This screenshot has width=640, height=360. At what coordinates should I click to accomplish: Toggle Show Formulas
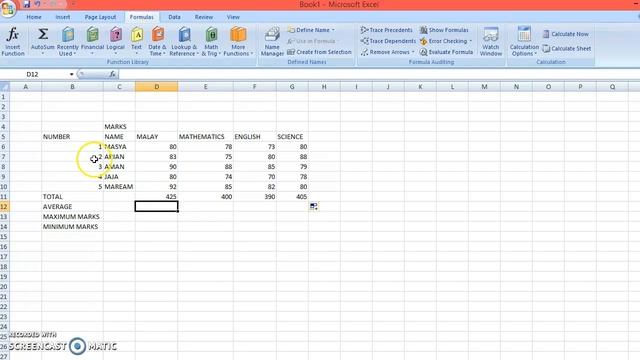pyautogui.click(x=444, y=30)
